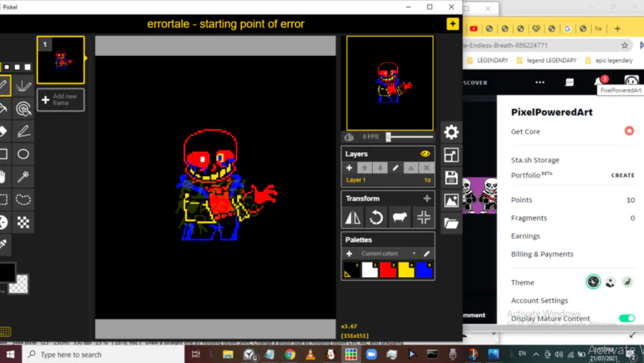Image resolution: width=644 pixels, height=363 pixels.
Task: Switch to the Google browser tab
Action: tap(567, 29)
